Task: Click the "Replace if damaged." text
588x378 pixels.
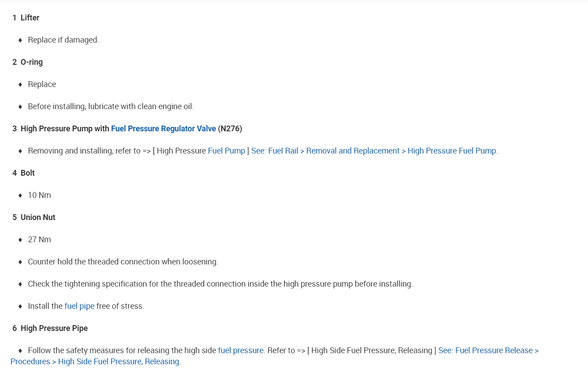Action: click(x=63, y=40)
